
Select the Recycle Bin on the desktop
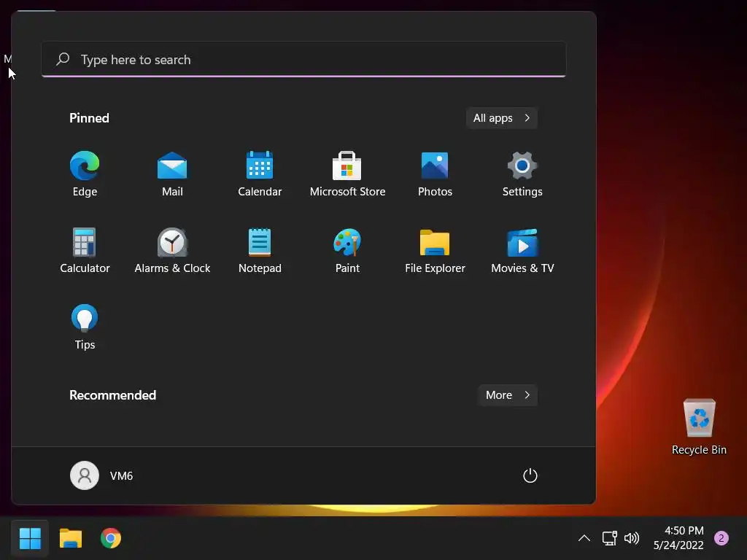tap(699, 427)
